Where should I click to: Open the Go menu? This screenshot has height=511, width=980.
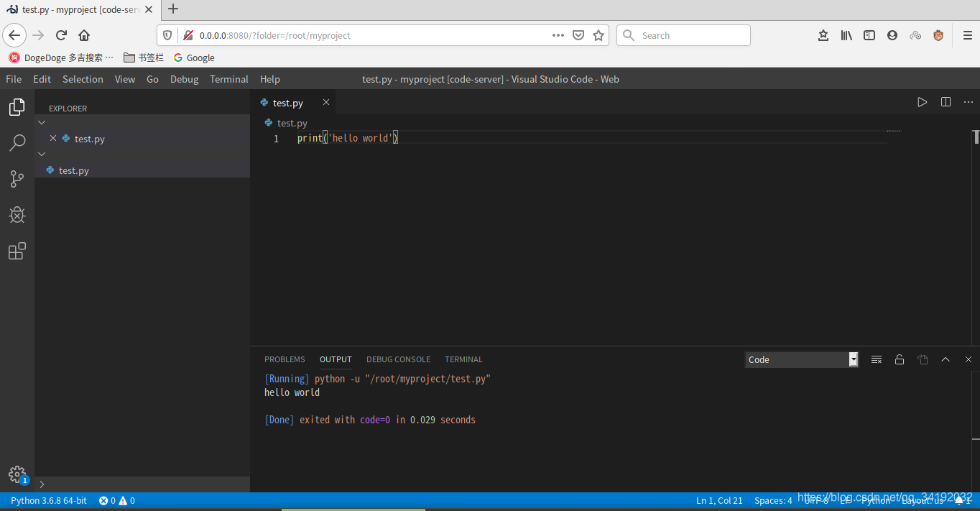click(x=152, y=79)
